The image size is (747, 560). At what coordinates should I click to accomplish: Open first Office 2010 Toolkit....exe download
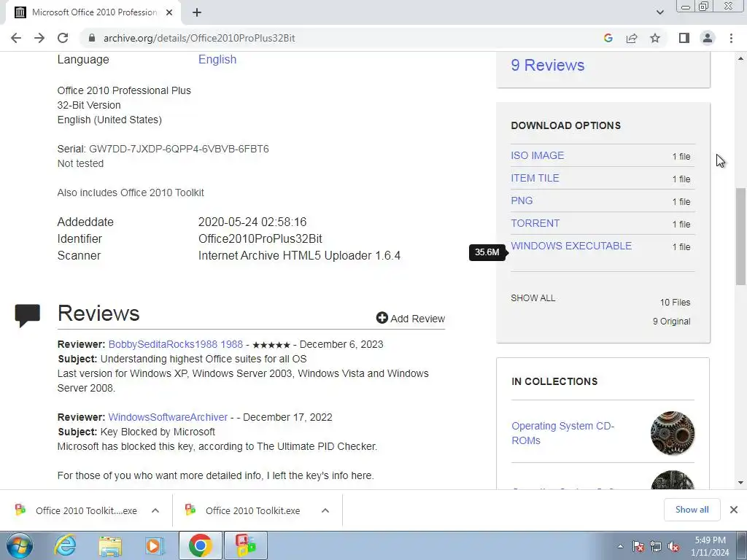coord(76,510)
